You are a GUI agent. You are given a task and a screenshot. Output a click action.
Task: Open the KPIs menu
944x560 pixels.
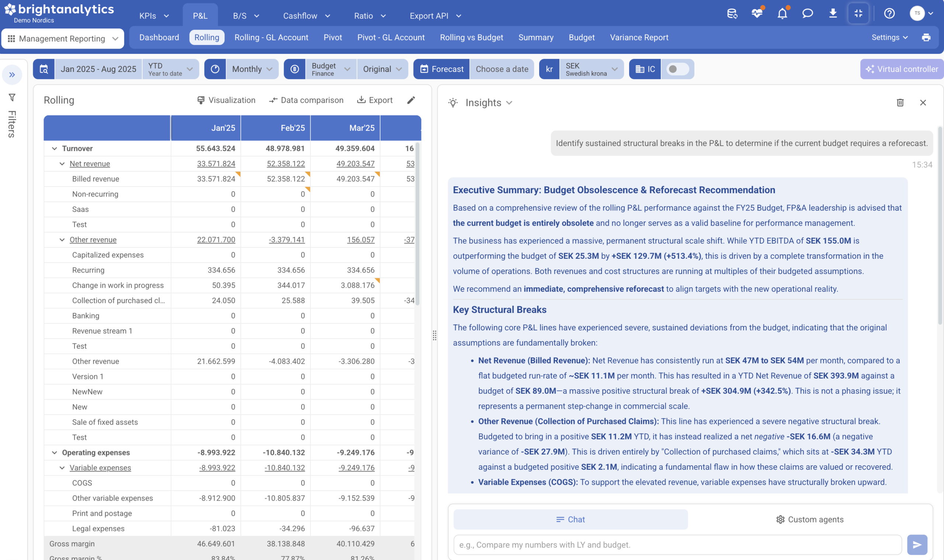coord(154,16)
